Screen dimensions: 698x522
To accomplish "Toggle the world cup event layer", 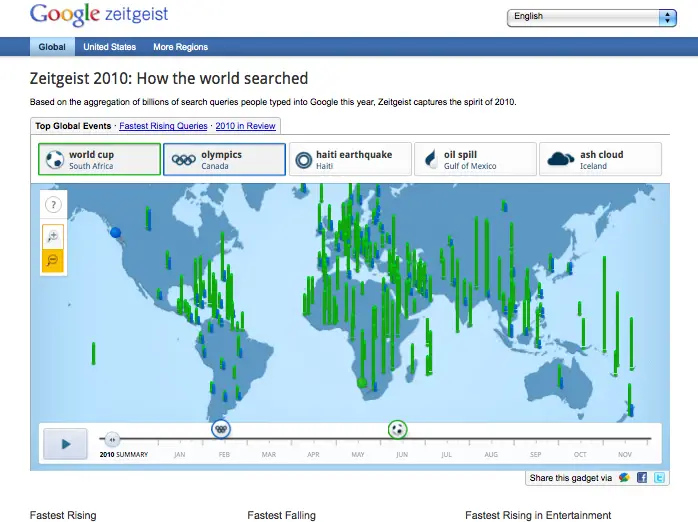I will pyautogui.click(x=99, y=159).
